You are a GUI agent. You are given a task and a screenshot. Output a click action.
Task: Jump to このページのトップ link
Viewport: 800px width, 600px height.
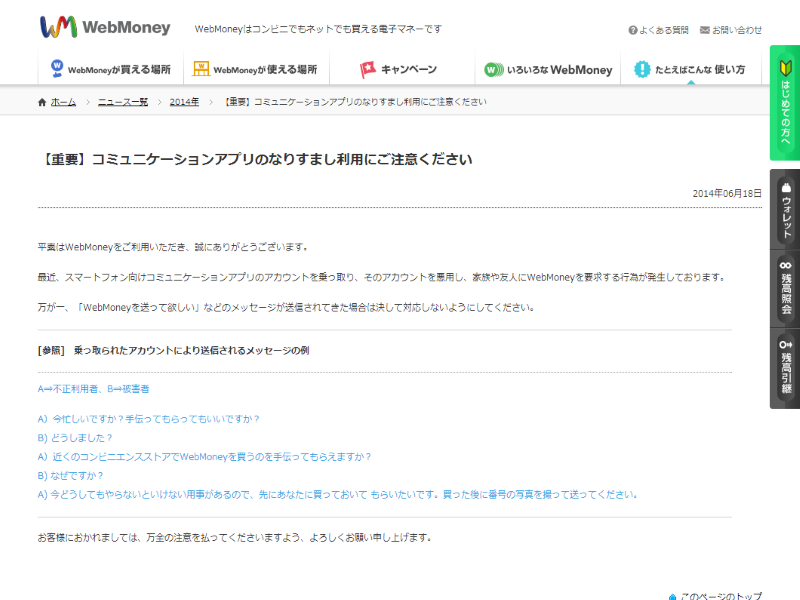click(720, 596)
